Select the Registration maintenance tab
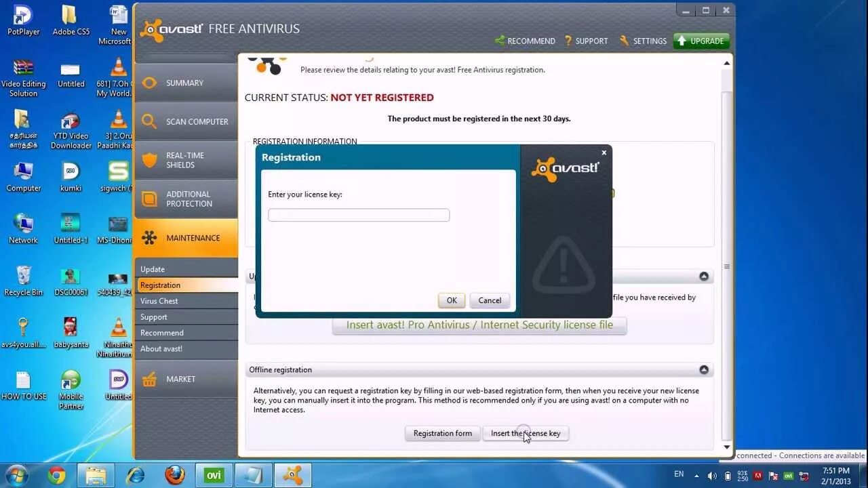The height and width of the screenshot is (488, 868). click(186, 285)
